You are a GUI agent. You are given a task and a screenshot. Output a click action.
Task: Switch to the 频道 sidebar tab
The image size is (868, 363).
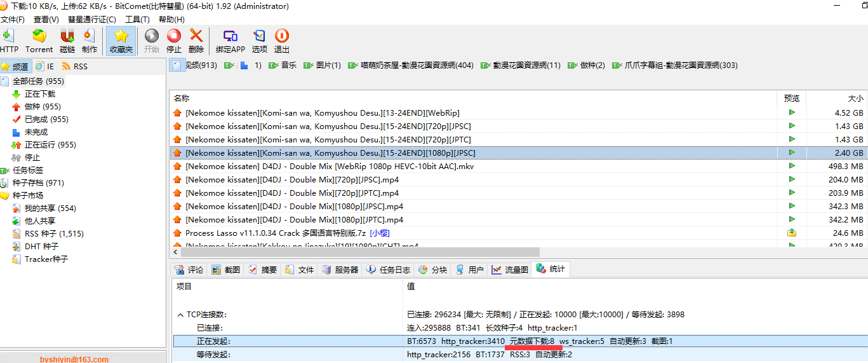pyautogui.click(x=15, y=66)
